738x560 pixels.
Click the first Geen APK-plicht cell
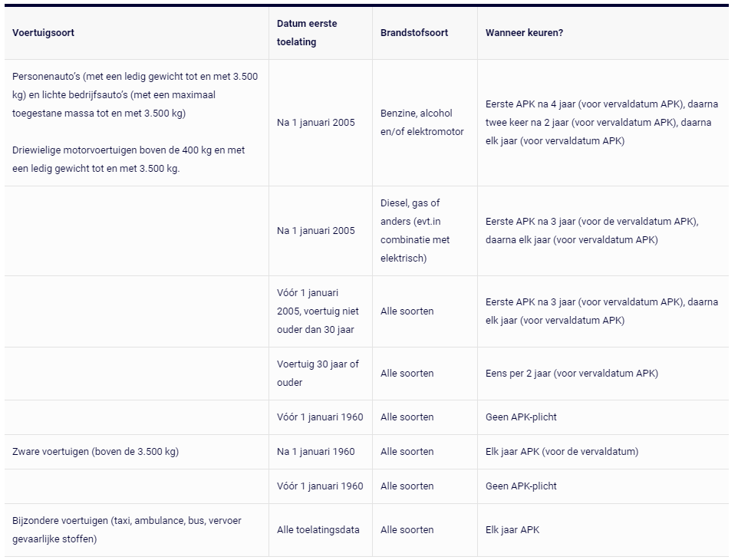pos(521,417)
